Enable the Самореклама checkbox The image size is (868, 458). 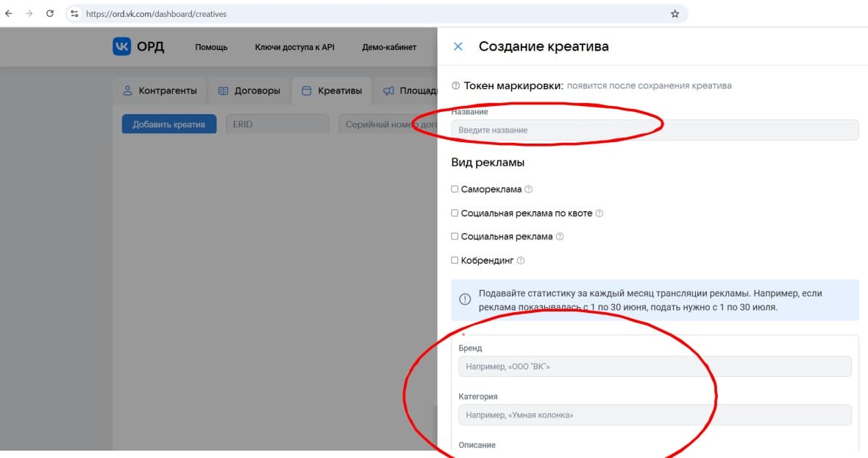(455, 189)
